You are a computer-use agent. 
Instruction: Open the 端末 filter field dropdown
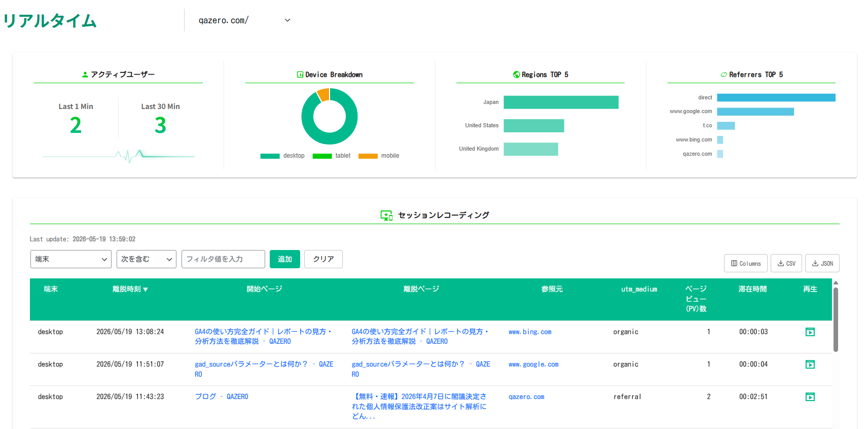71,259
